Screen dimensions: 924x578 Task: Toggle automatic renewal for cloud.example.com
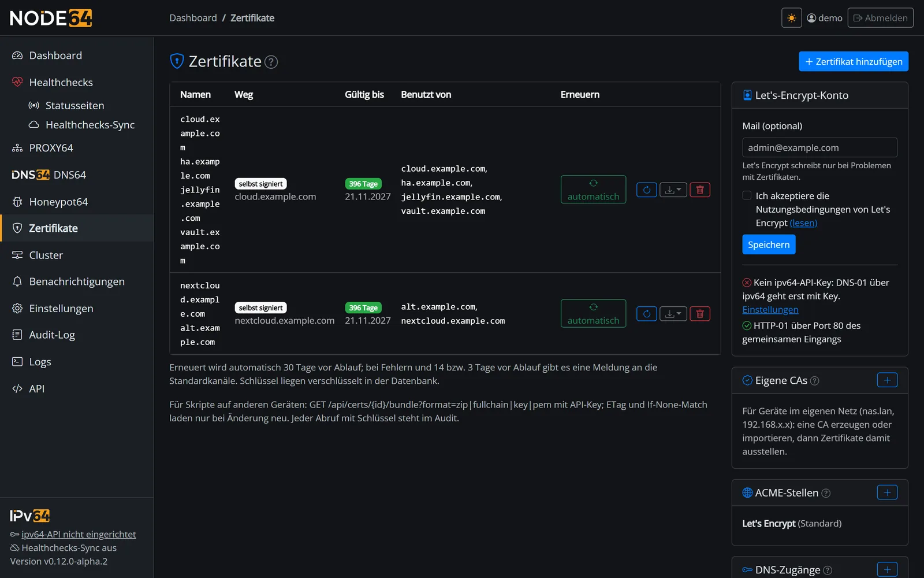593,190
